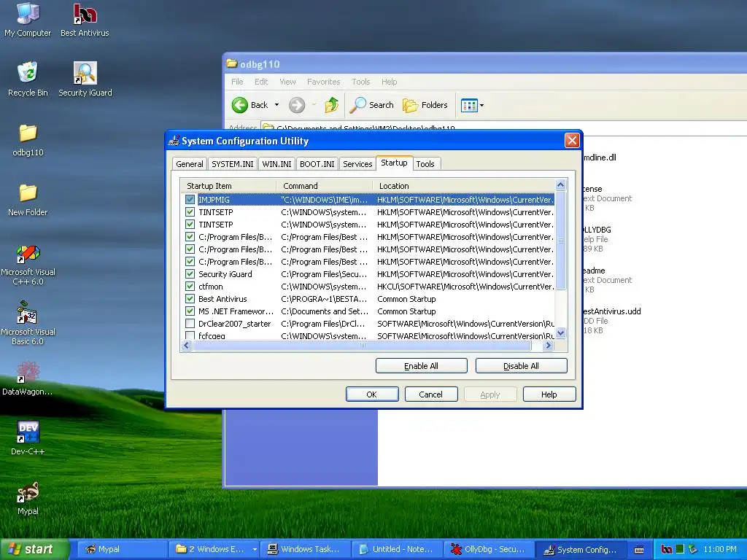This screenshot has height=560, width=747.
Task: Switch to the Tools tab
Action: [x=425, y=164]
